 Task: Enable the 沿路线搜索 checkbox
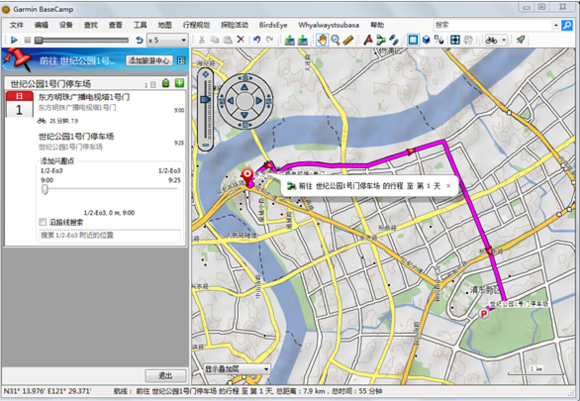click(x=43, y=222)
